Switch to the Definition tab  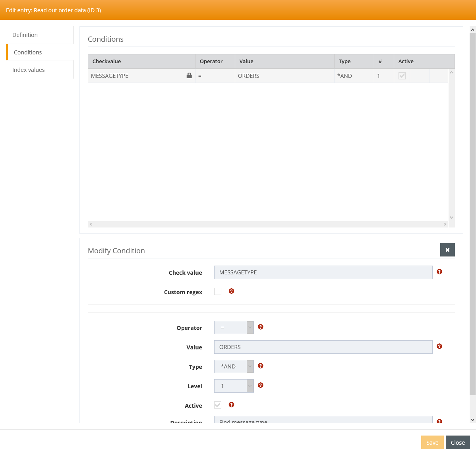pos(25,35)
